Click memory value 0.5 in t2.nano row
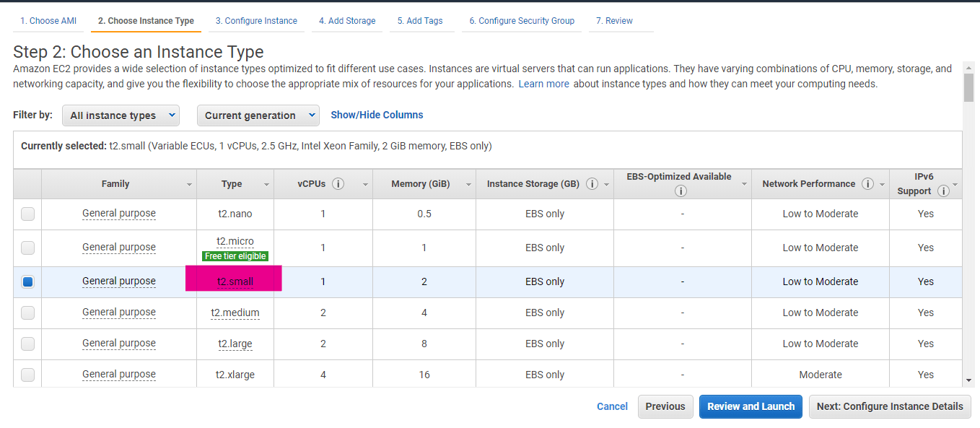The image size is (980, 428). click(x=424, y=214)
